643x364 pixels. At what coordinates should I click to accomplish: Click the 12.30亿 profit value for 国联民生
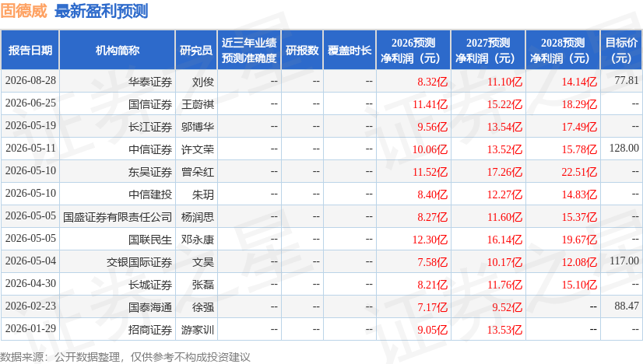point(430,240)
